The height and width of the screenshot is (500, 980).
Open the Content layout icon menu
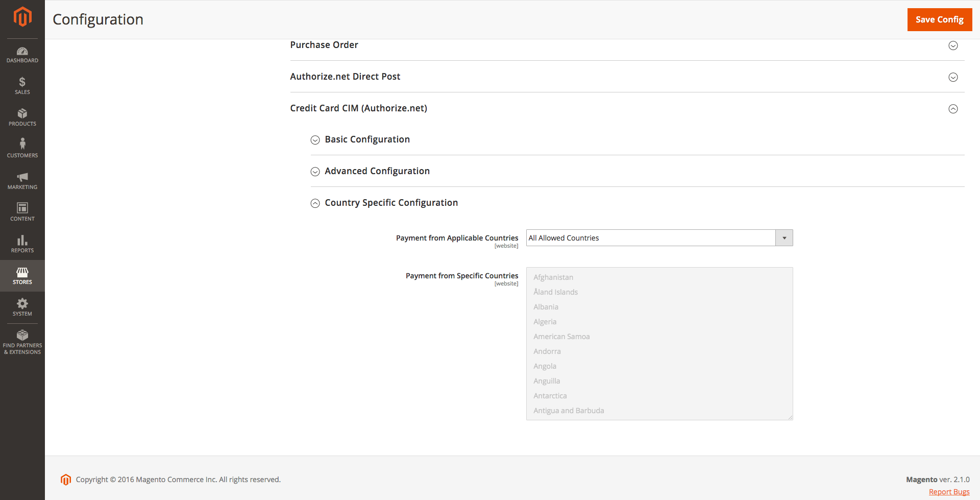[22, 212]
